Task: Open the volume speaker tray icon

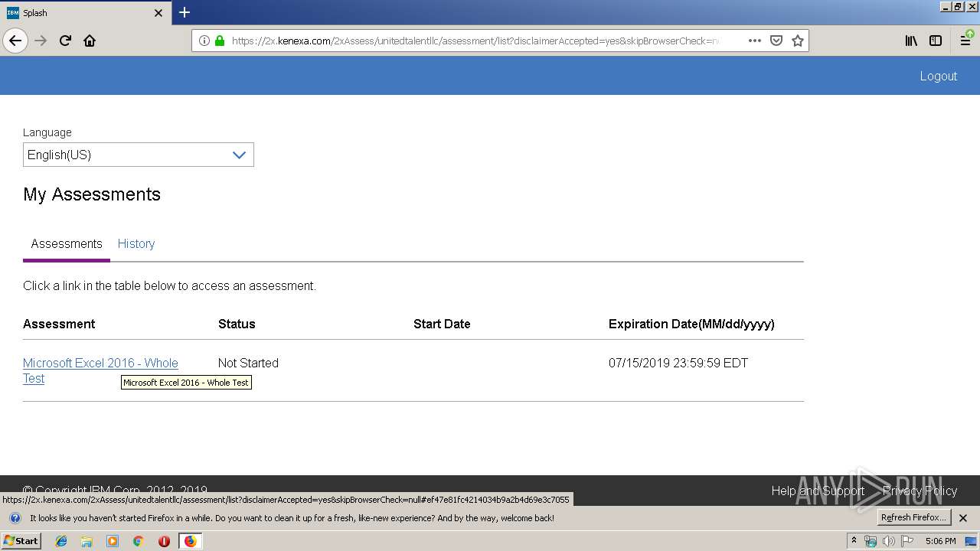Action: [888, 541]
